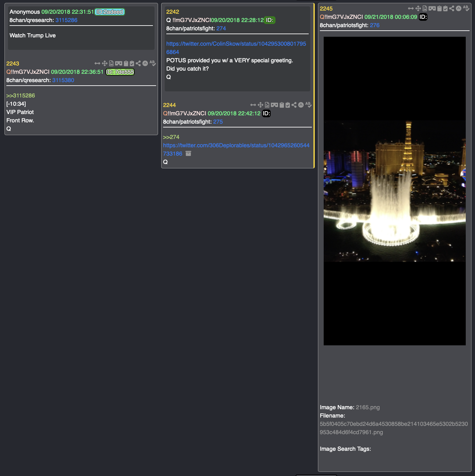This screenshot has width=475, height=476.
Task: Click the AB spellcheck icon on post 2245
Action: click(x=466, y=8)
